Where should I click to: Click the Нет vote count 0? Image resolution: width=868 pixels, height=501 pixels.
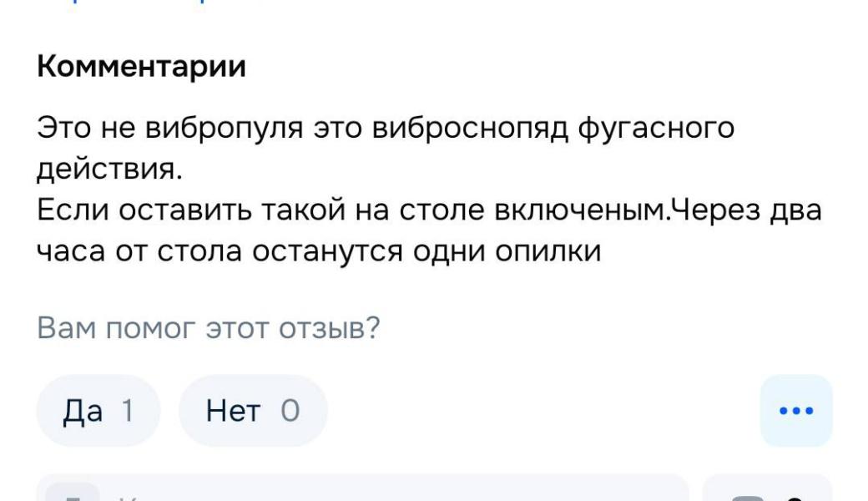(290, 411)
